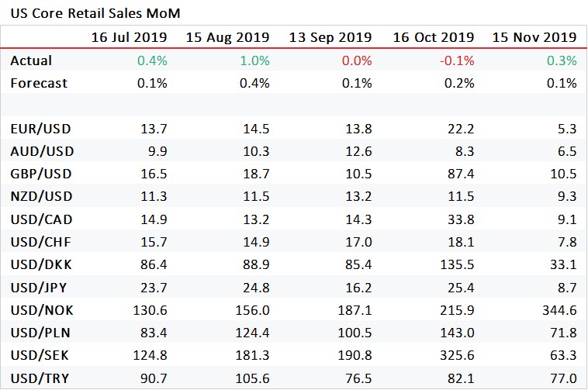Screen dimensions: 588x390
Task: Select the 16 Oct 2019 column header
Action: [x=434, y=37]
